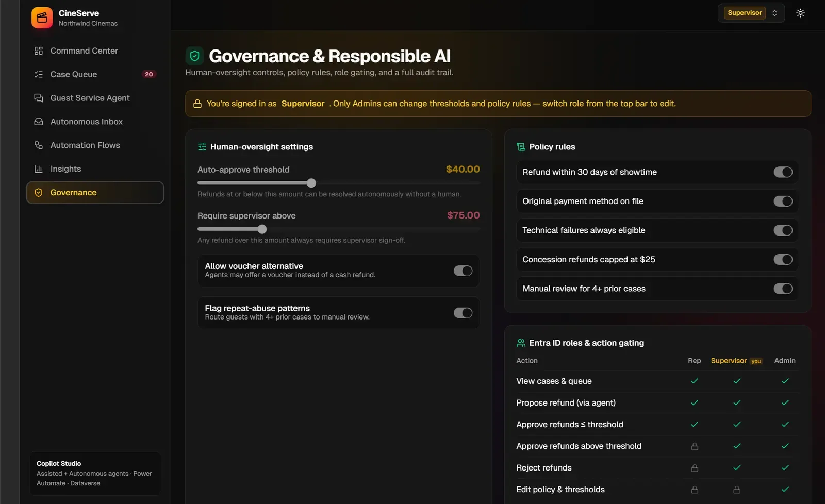Click the Automation Flows workflow icon
The height and width of the screenshot is (504, 825).
point(39,145)
